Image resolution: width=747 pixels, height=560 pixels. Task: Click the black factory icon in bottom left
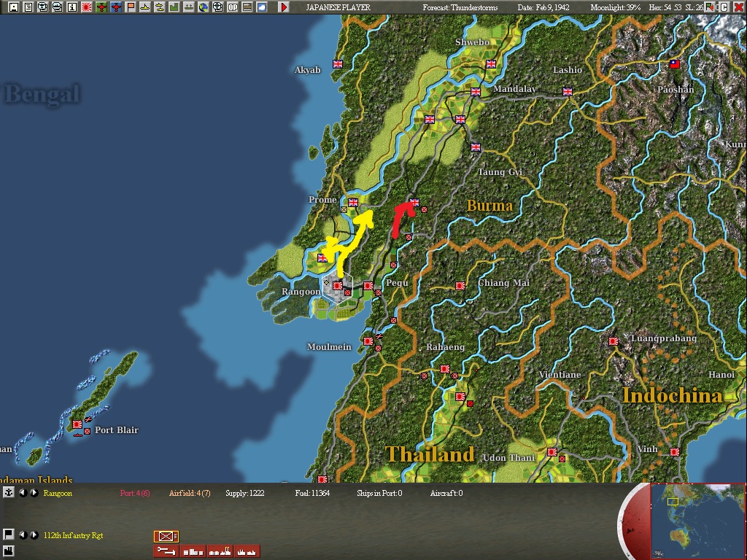tap(8, 552)
